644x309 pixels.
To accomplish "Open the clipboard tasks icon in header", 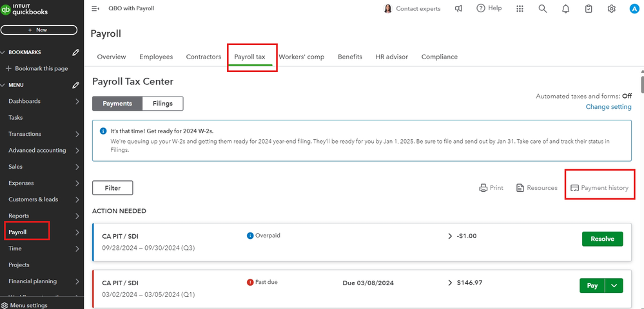I will (x=589, y=8).
